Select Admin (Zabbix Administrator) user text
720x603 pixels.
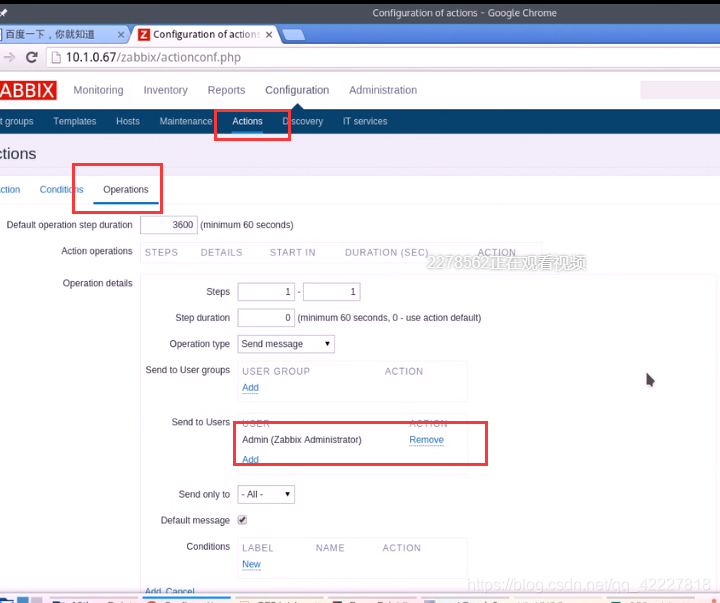[x=302, y=440]
